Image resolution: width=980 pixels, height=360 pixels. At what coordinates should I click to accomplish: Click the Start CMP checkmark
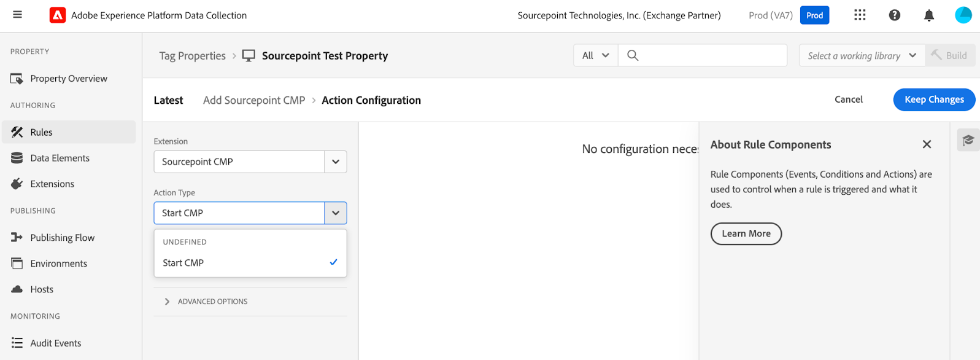tap(333, 262)
